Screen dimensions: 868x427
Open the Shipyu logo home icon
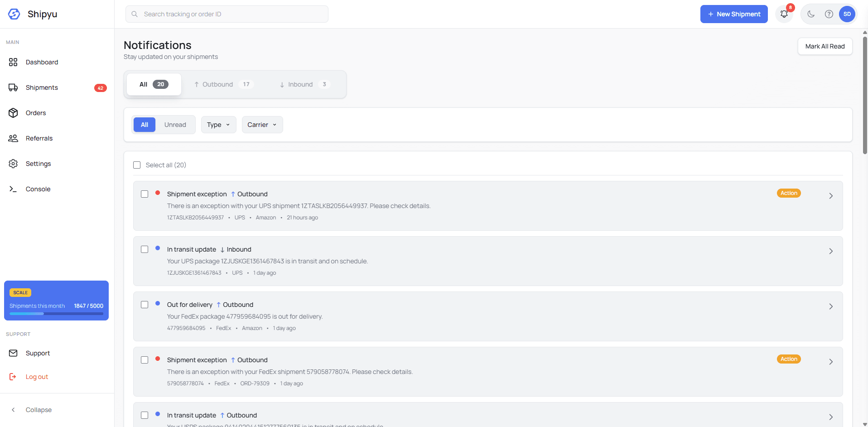(x=14, y=14)
